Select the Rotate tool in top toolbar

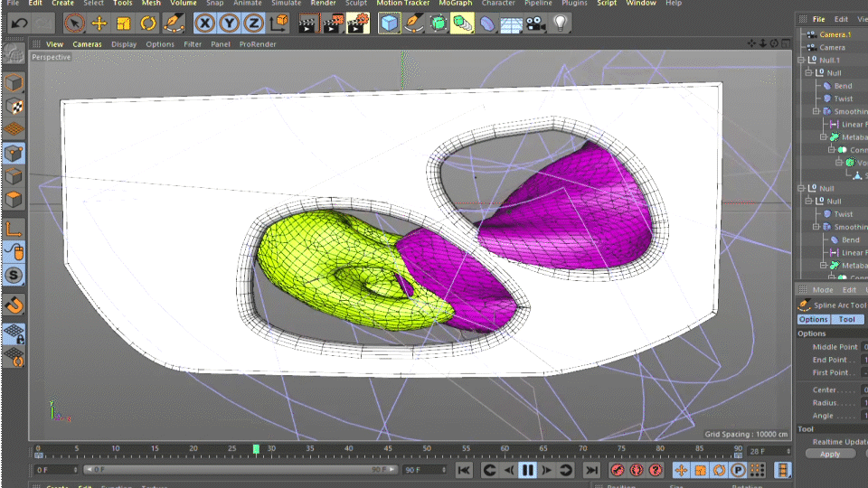coord(148,23)
